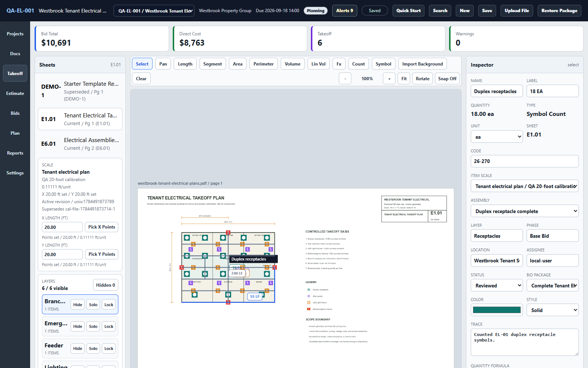This screenshot has width=588, height=368.
Task: Click Pick X Points
Action: point(102,227)
